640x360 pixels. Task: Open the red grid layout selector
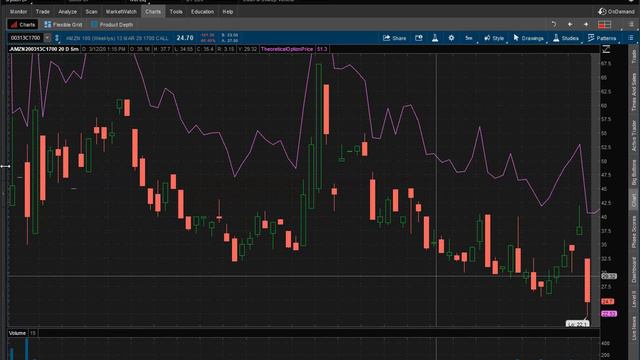click(604, 25)
